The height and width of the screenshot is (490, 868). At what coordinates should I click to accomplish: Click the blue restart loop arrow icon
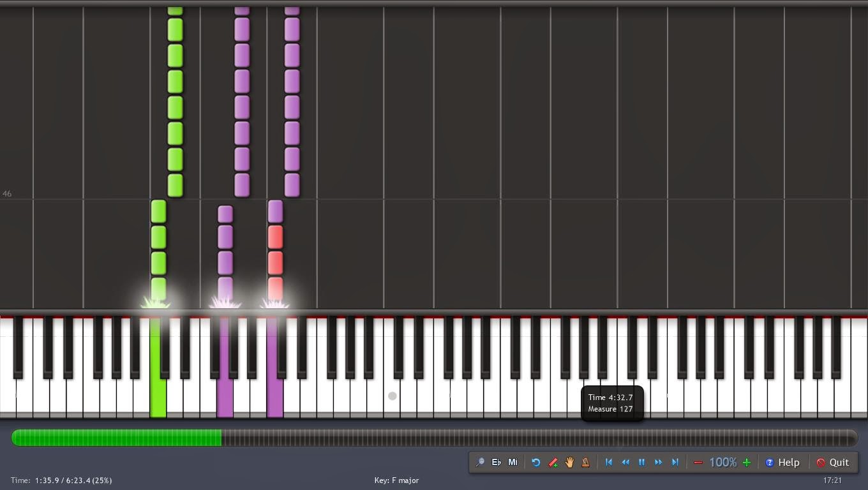pos(536,462)
